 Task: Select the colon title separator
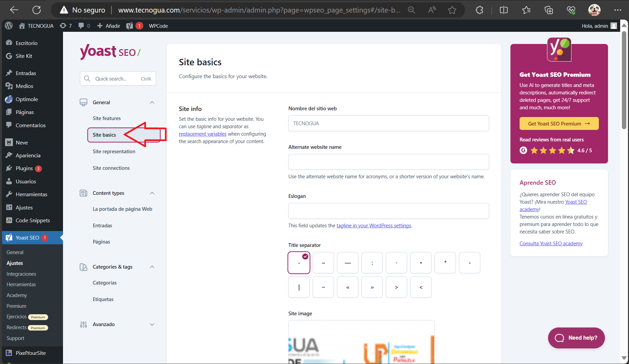tap(372, 263)
